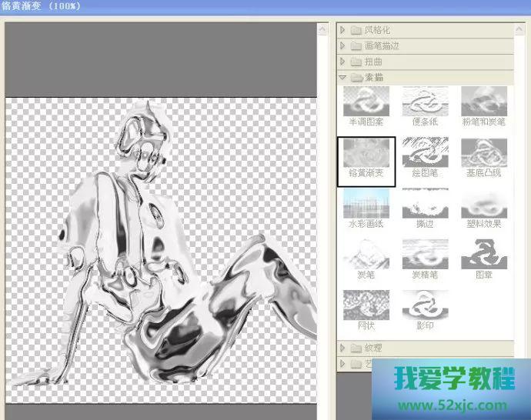Select the 炭笔 filter thumbnail
Screen dimensions: 531x420
tap(366, 255)
